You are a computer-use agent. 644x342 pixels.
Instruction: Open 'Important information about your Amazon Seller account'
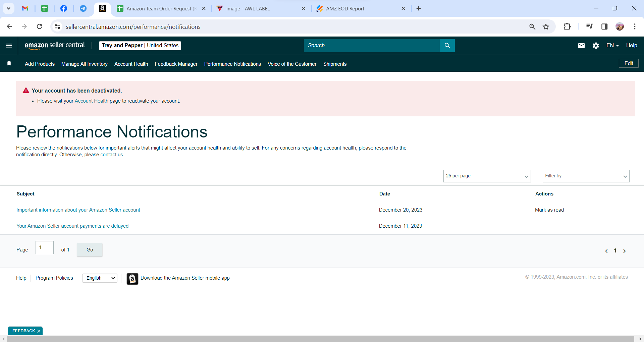point(78,210)
